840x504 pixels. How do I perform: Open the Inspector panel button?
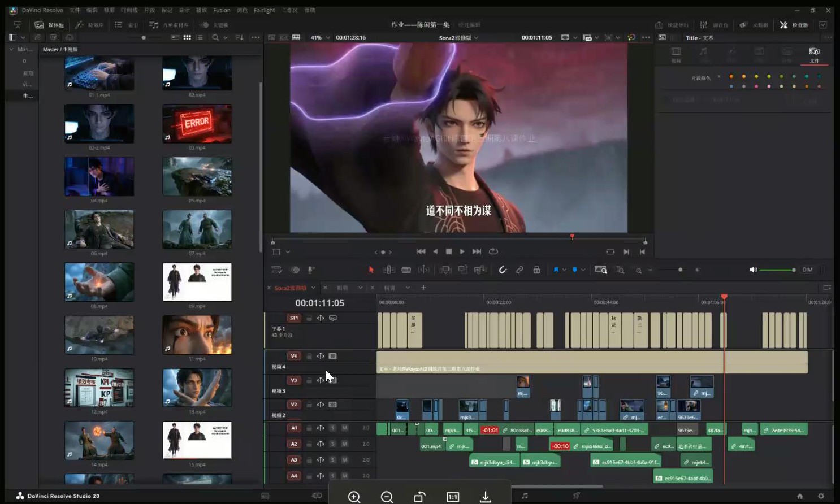pyautogui.click(x=795, y=25)
